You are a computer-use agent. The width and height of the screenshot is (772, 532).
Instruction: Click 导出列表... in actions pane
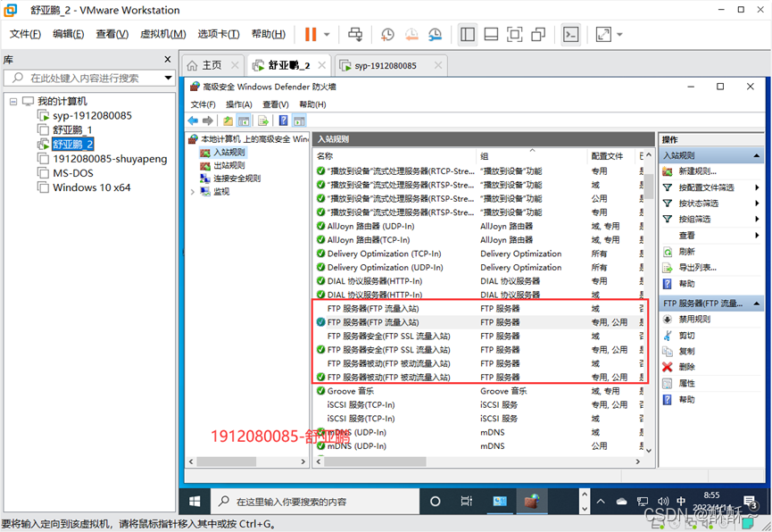point(697,268)
